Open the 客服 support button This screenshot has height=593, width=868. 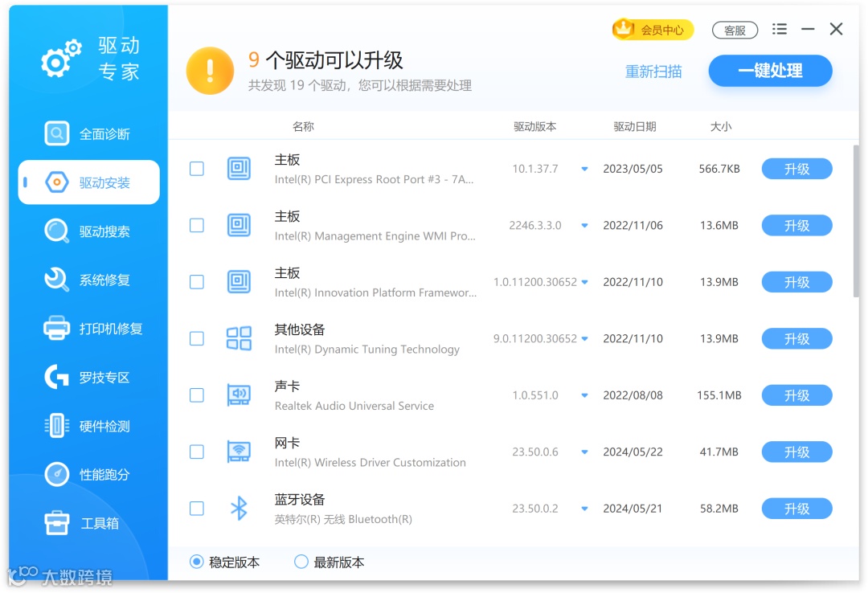click(735, 30)
